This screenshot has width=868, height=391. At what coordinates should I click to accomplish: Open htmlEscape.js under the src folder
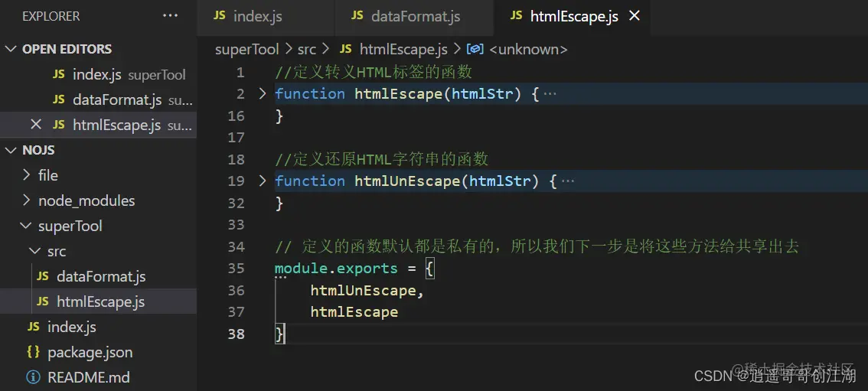98,302
